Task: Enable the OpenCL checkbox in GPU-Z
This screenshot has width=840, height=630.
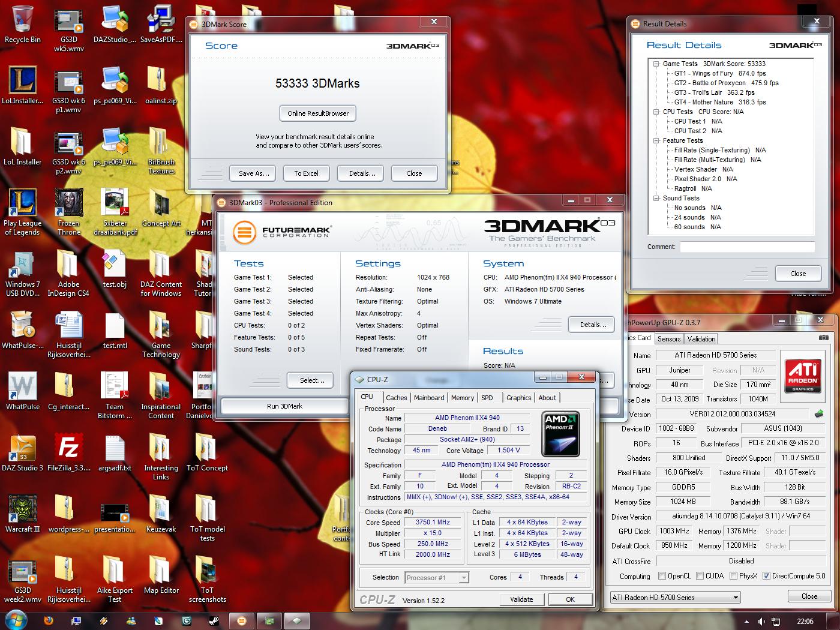Action: click(x=662, y=576)
